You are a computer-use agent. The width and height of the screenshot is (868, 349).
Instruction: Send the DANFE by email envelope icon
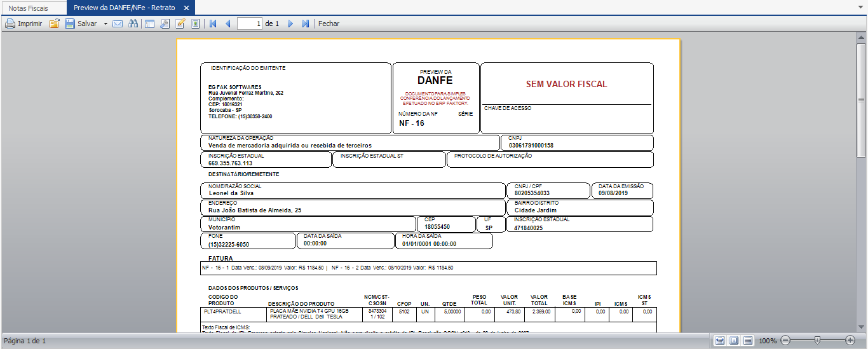pos(118,24)
